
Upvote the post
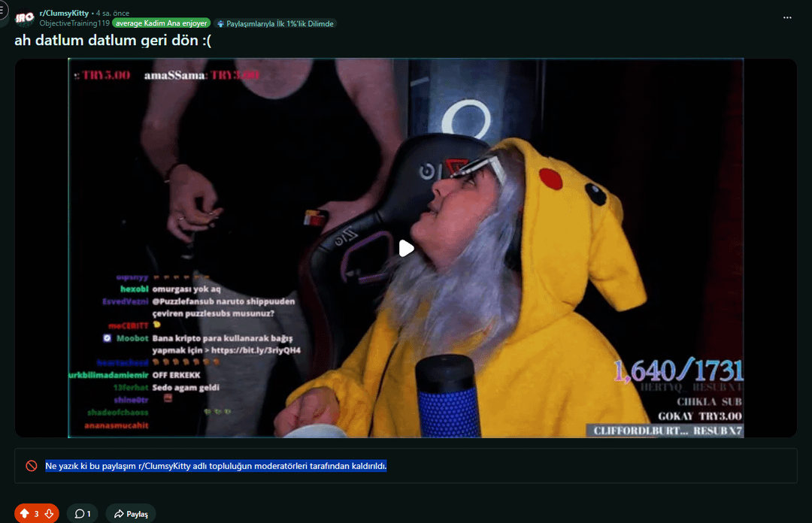pyautogui.click(x=24, y=514)
